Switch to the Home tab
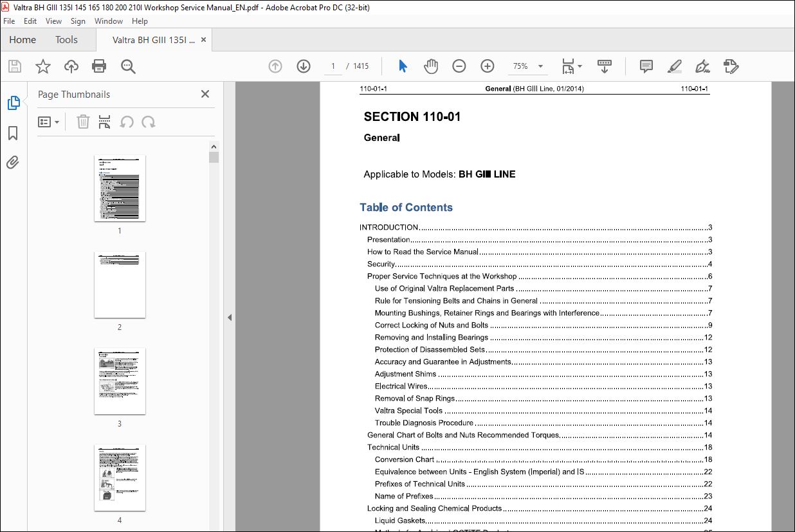The width and height of the screenshot is (795, 532). click(x=23, y=40)
